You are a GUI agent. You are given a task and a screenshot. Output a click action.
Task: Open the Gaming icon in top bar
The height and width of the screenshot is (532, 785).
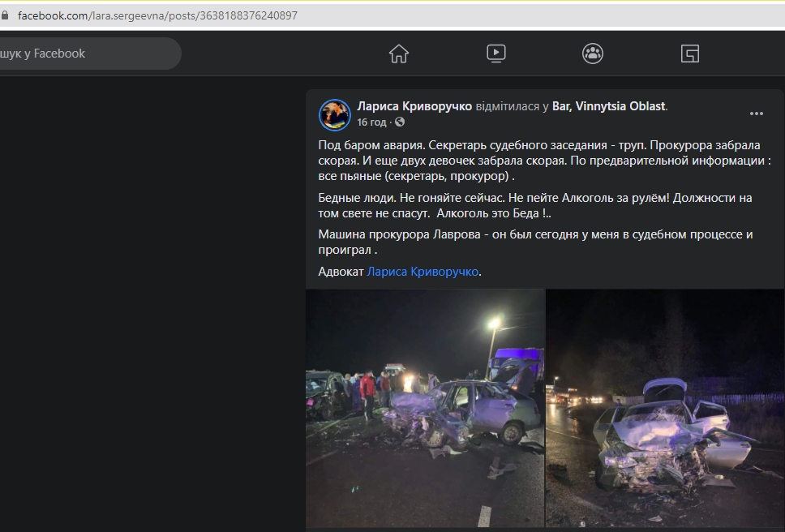690,54
